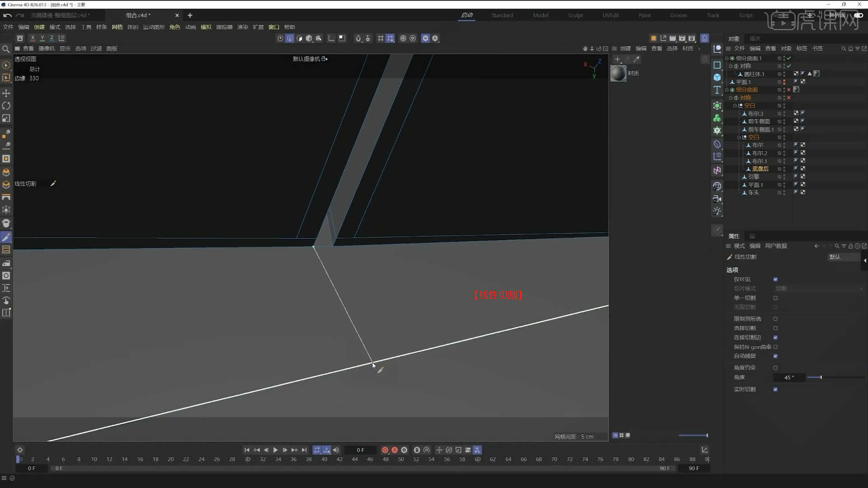Enable 选择切割 checkbox
Viewport: 868px width, 488px height.
[x=775, y=328]
